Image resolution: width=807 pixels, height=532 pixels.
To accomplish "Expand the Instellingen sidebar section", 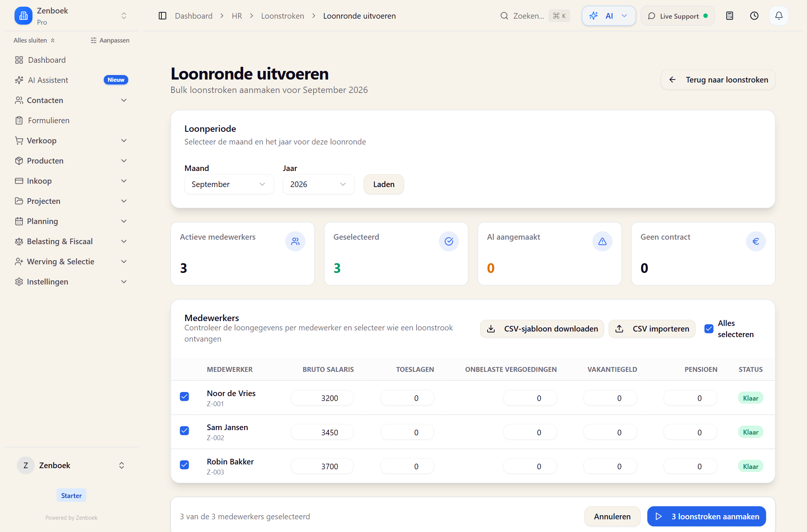I will 71,281.
